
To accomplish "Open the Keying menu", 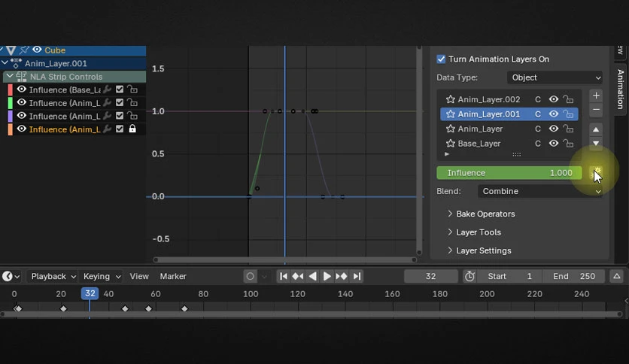I will point(102,276).
